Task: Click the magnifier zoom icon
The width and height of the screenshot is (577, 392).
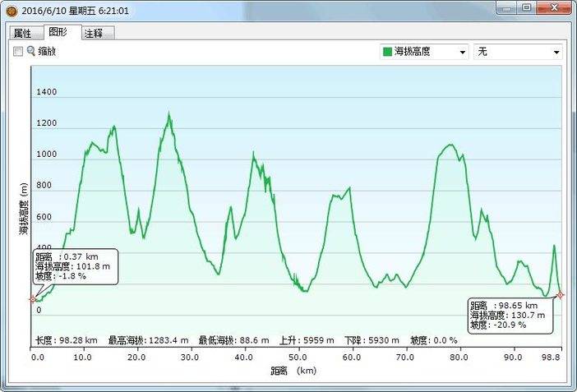Action: click(x=31, y=51)
